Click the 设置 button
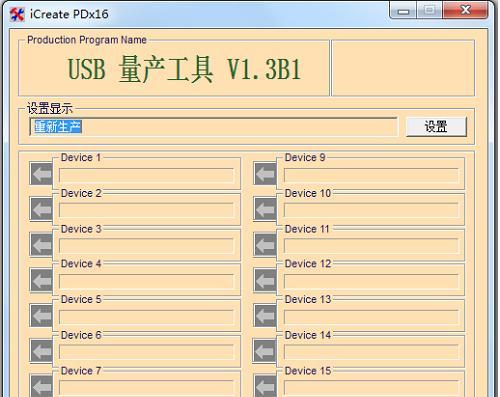This screenshot has height=397, width=500. pyautogui.click(x=436, y=127)
